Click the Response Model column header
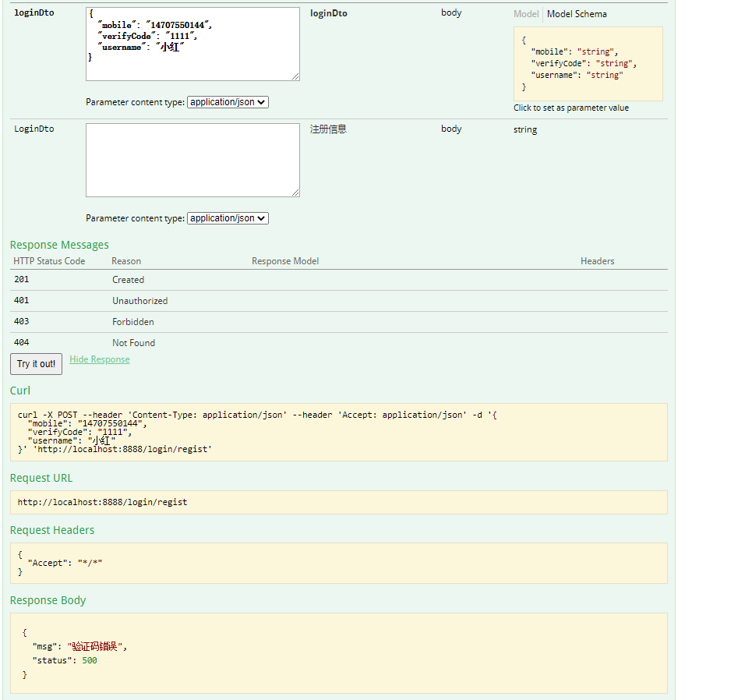The image size is (752, 700). coord(285,261)
